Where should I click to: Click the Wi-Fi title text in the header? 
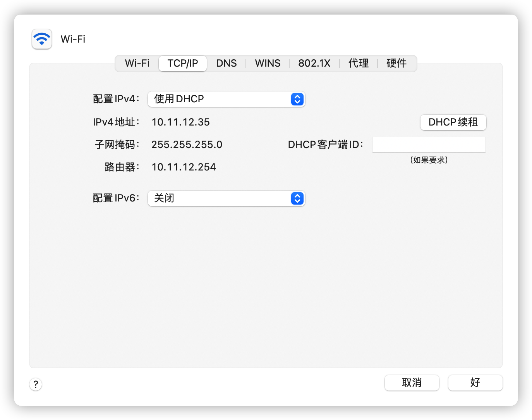click(x=73, y=39)
